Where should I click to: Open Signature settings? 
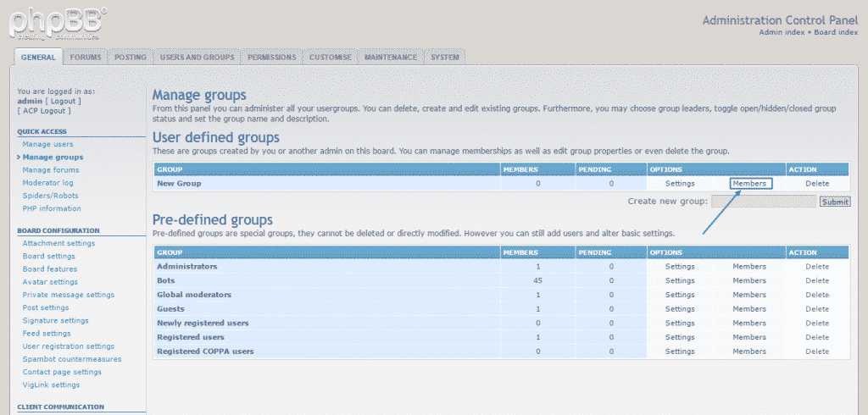coord(55,320)
